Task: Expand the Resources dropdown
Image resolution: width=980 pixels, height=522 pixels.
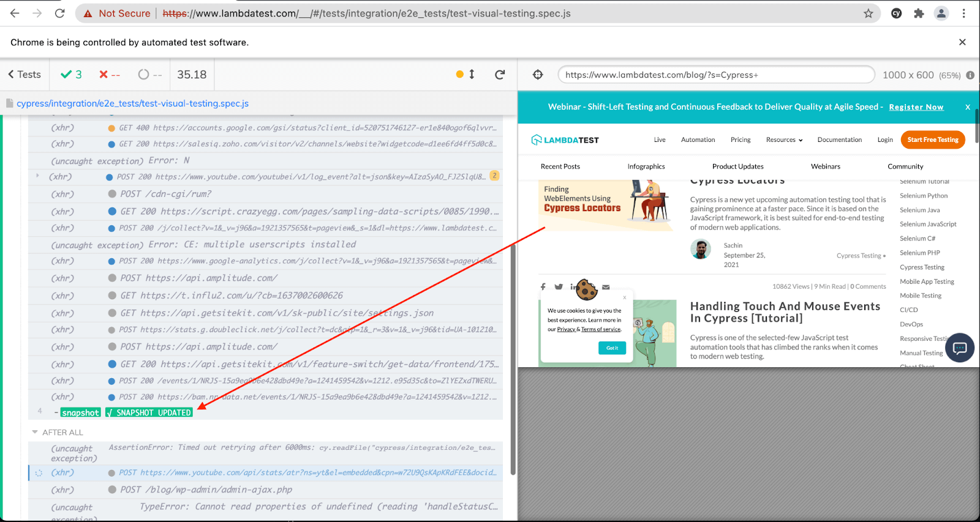Action: click(x=784, y=140)
